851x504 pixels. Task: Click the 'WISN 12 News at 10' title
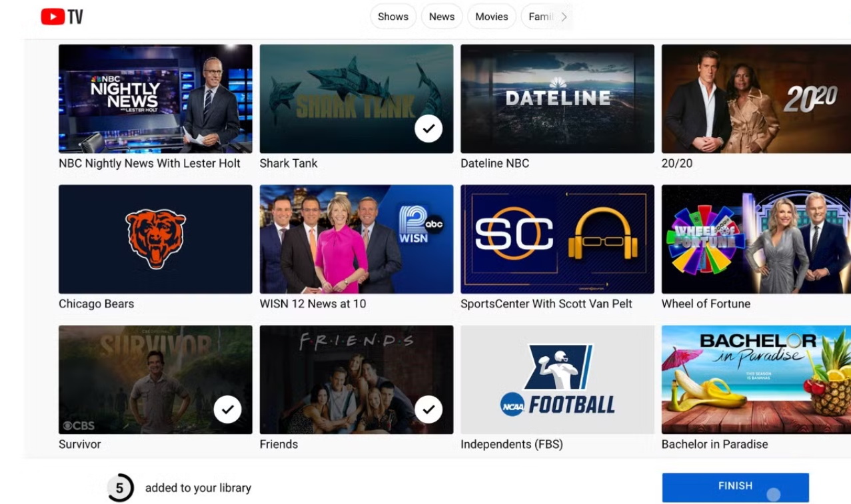click(x=313, y=304)
